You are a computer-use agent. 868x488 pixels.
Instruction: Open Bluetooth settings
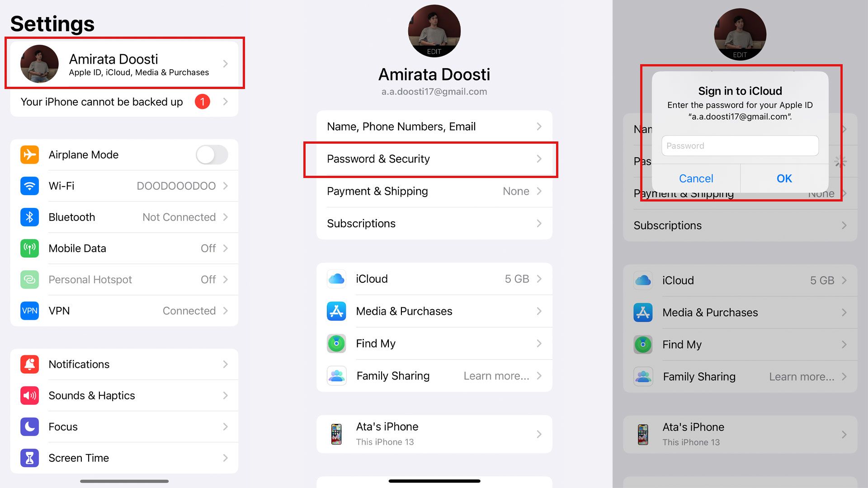point(123,217)
